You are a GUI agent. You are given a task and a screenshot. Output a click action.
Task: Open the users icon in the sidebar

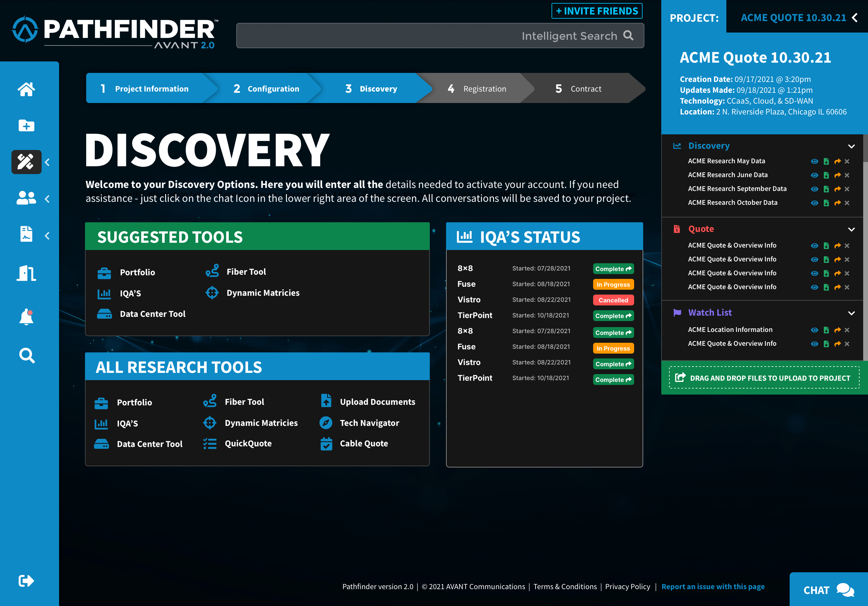coord(26,198)
